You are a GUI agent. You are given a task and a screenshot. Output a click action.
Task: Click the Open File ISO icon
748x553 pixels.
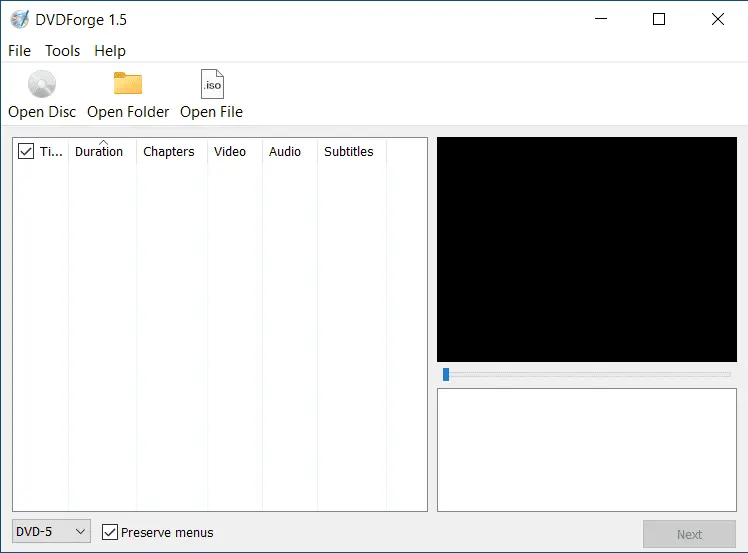pos(211,84)
